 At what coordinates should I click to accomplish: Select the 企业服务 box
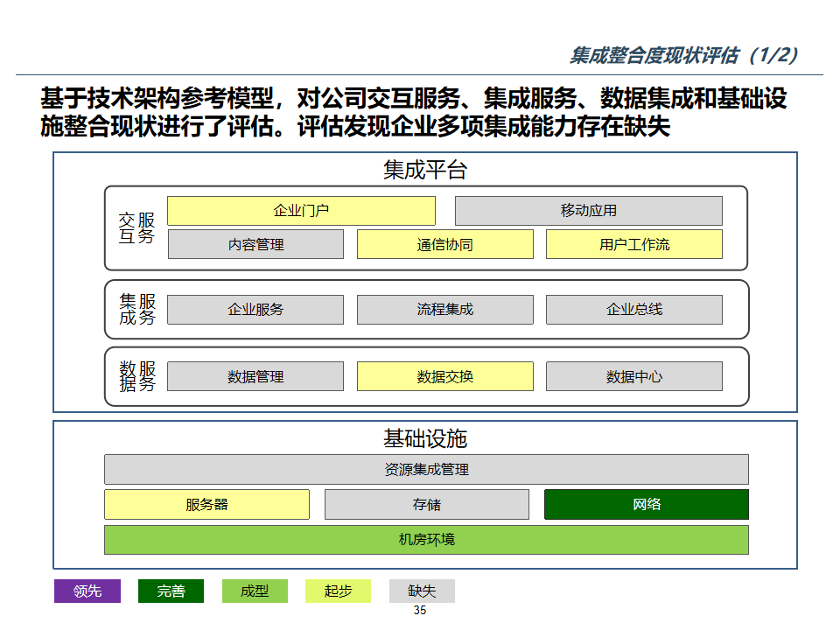[x=255, y=310]
